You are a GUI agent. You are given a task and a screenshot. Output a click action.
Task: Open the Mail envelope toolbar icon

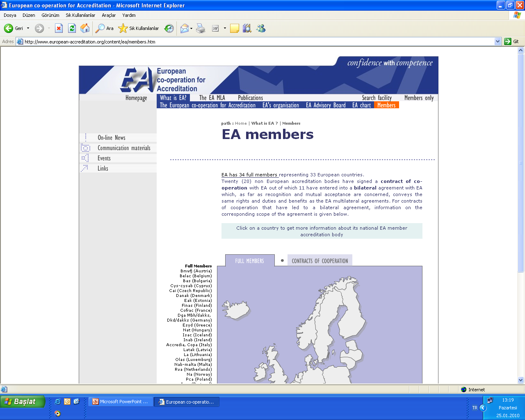(185, 28)
